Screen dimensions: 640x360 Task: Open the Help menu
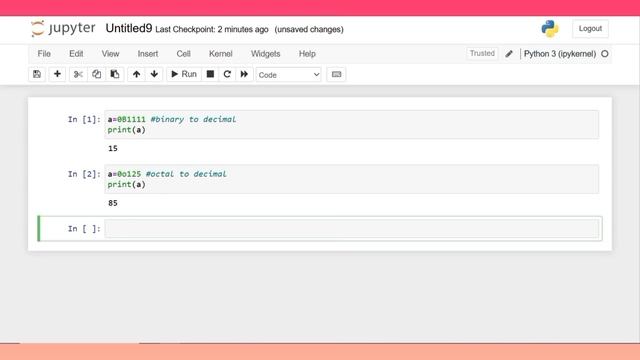click(307, 54)
